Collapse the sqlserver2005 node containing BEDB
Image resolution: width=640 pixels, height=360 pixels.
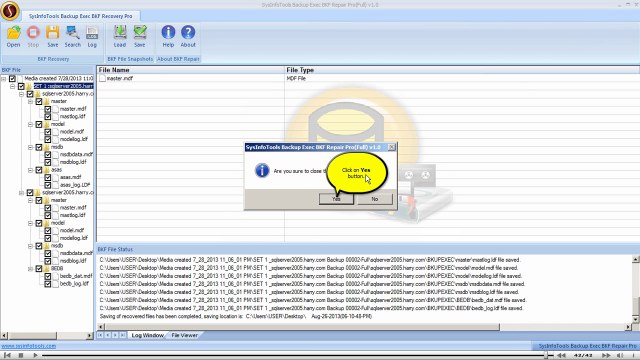click(22, 193)
